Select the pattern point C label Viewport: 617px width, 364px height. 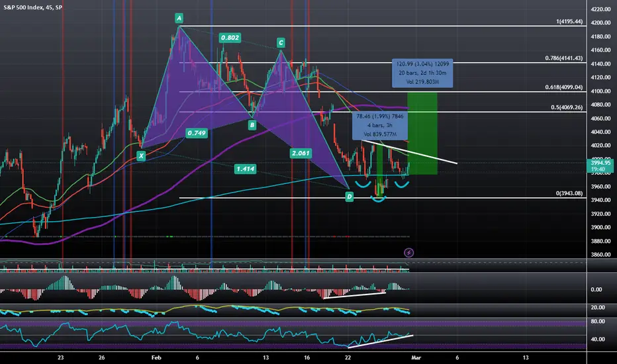click(x=281, y=42)
